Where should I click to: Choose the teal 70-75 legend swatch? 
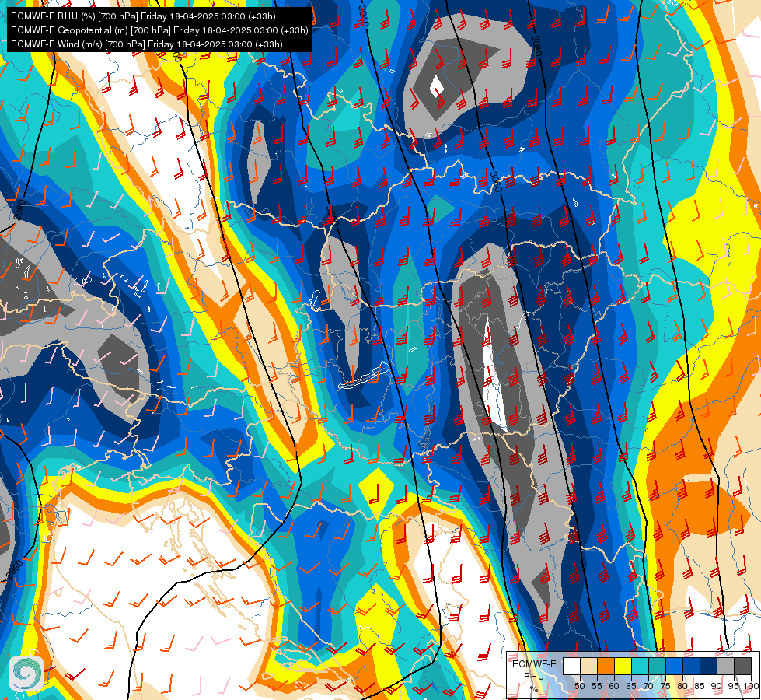coord(658,666)
